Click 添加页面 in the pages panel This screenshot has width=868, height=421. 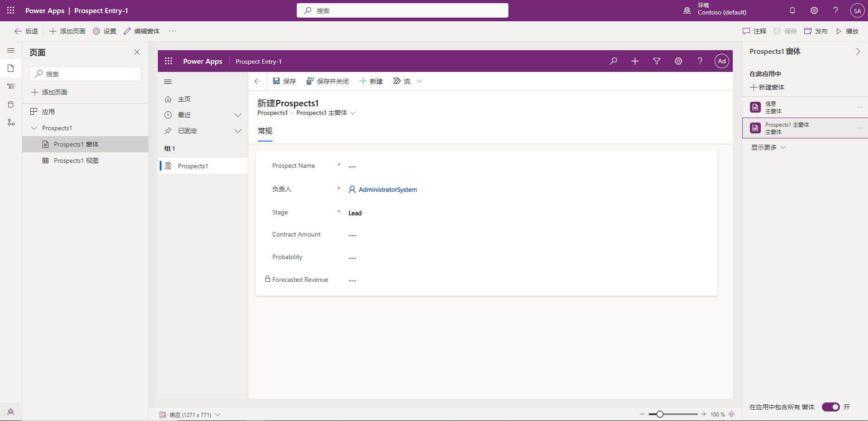point(49,92)
